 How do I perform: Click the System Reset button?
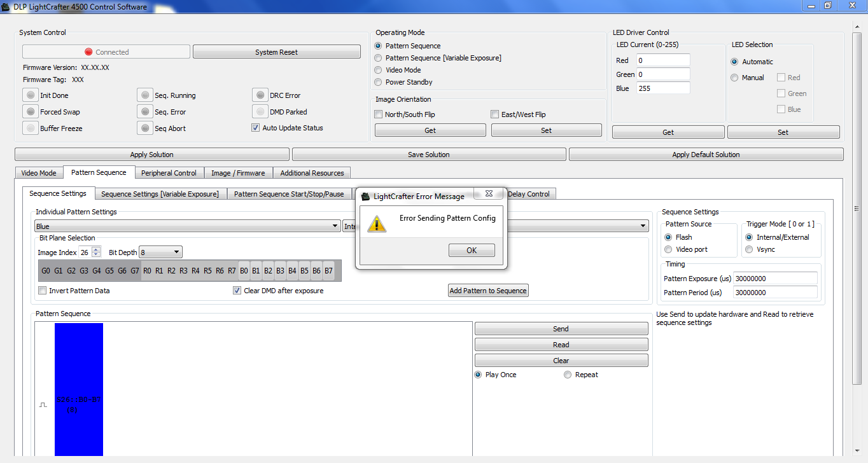pos(276,52)
